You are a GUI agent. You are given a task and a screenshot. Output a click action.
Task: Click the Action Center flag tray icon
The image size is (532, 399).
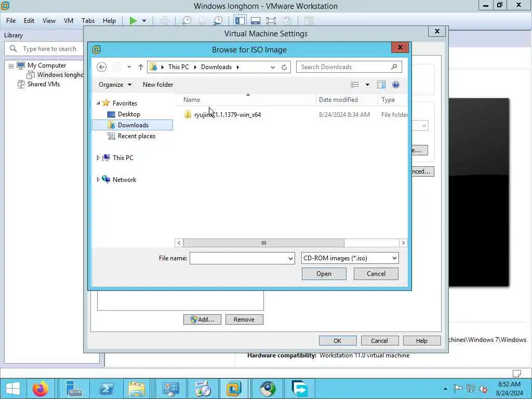pyautogui.click(x=458, y=389)
